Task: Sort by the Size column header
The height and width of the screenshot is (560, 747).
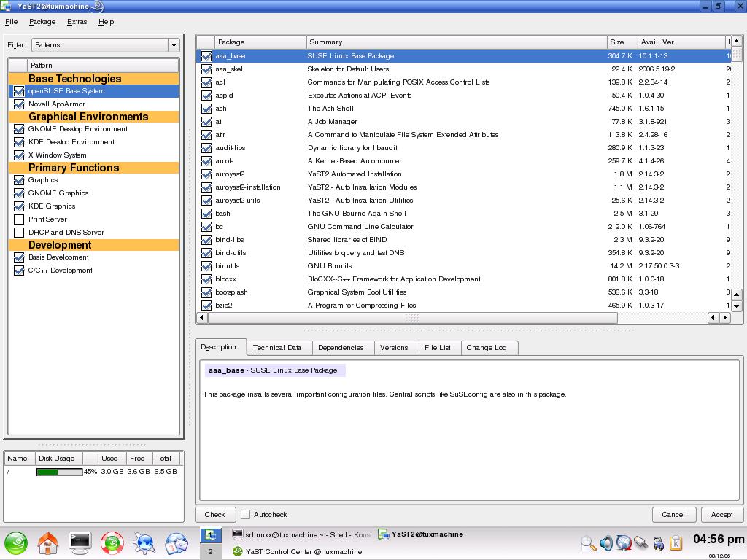Action: coord(622,42)
